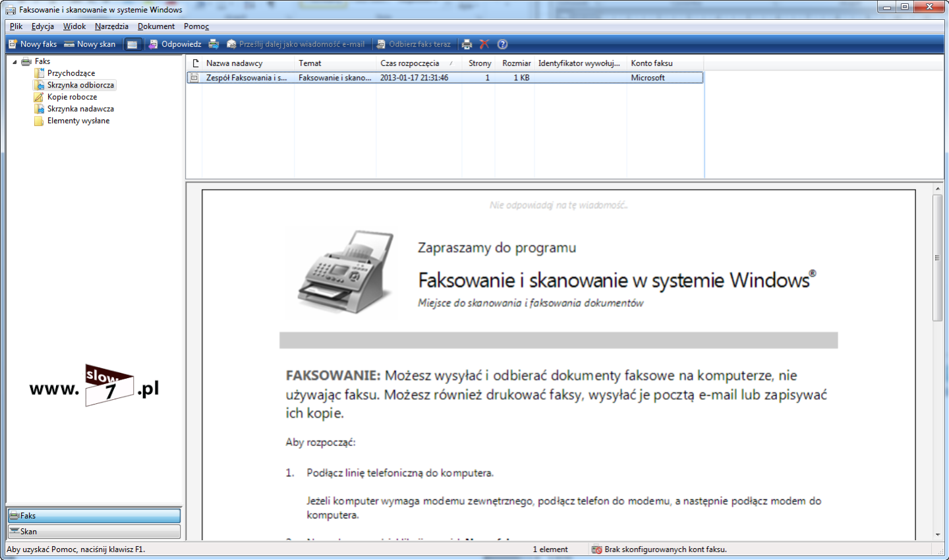Select the Faks root tree item

42,61
